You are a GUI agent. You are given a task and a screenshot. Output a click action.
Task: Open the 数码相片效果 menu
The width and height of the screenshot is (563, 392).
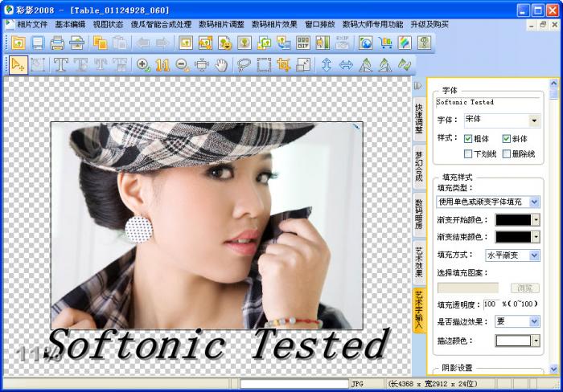point(274,24)
